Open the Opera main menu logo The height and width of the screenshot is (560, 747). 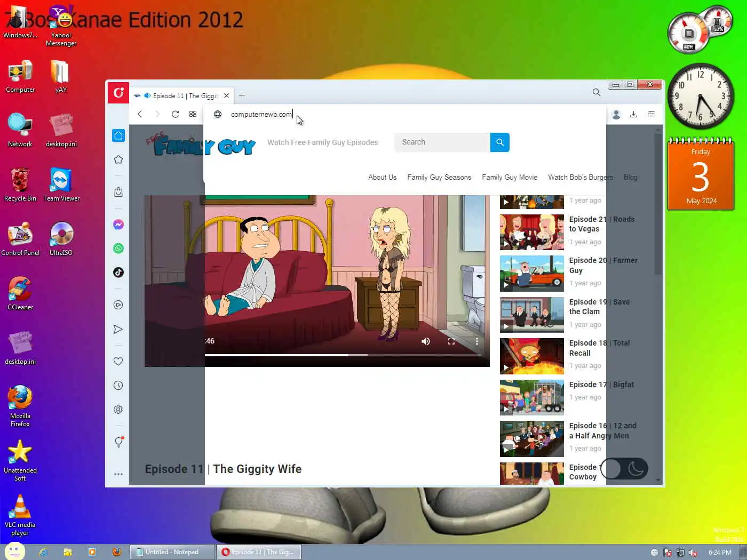(x=118, y=93)
